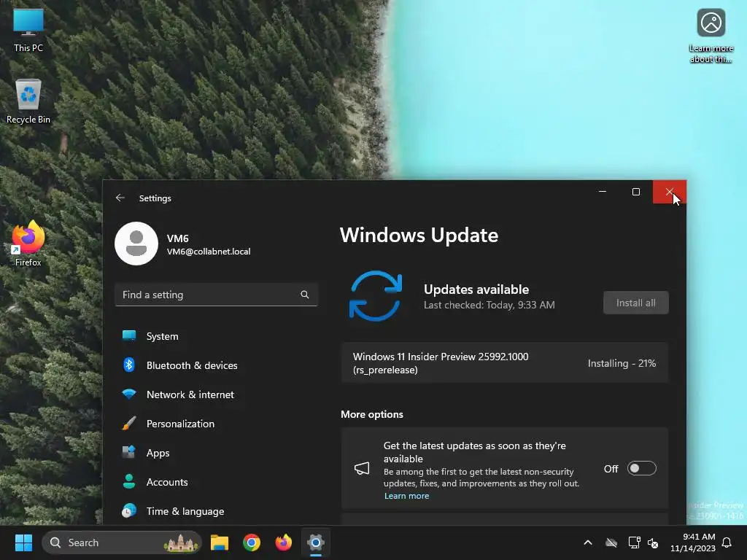Click VM6@collabnet.local account email
Screen dimensions: 747x560
tap(209, 252)
